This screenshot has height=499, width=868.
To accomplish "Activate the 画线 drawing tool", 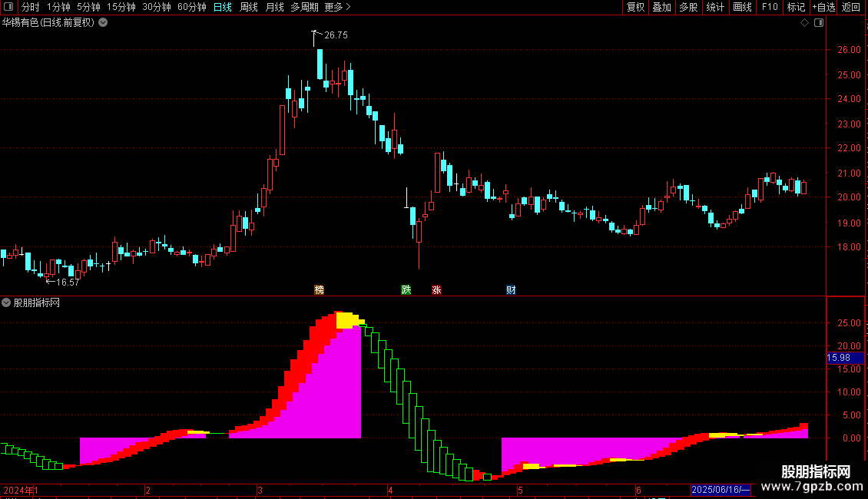I will [742, 7].
